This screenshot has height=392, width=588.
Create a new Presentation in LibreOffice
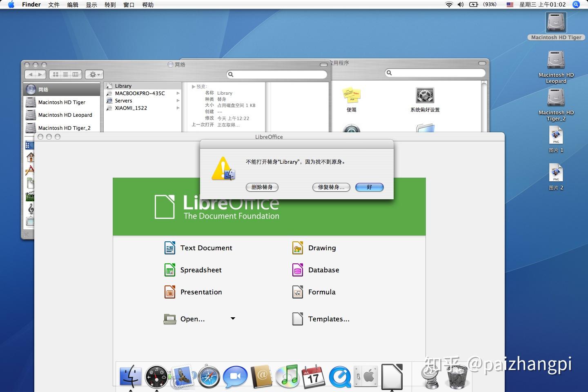pos(193,292)
